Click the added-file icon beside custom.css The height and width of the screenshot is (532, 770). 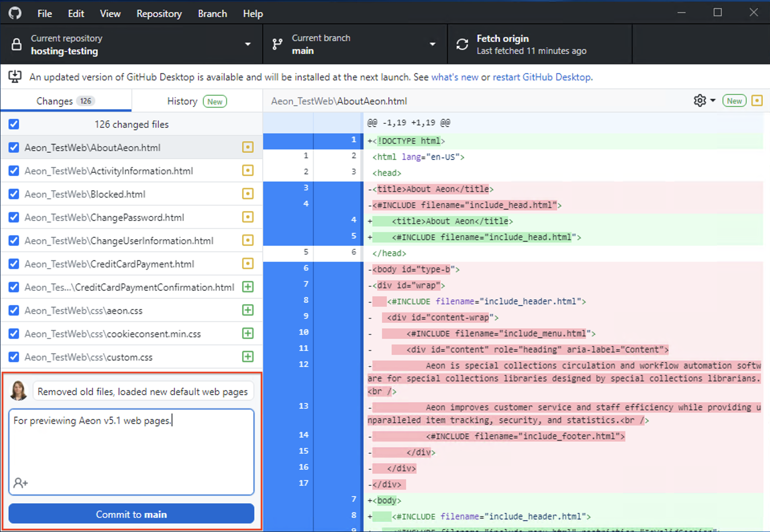(247, 357)
